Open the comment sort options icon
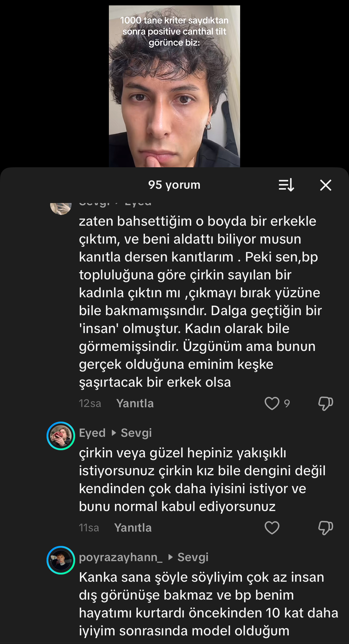The image size is (349, 644). [x=286, y=185]
